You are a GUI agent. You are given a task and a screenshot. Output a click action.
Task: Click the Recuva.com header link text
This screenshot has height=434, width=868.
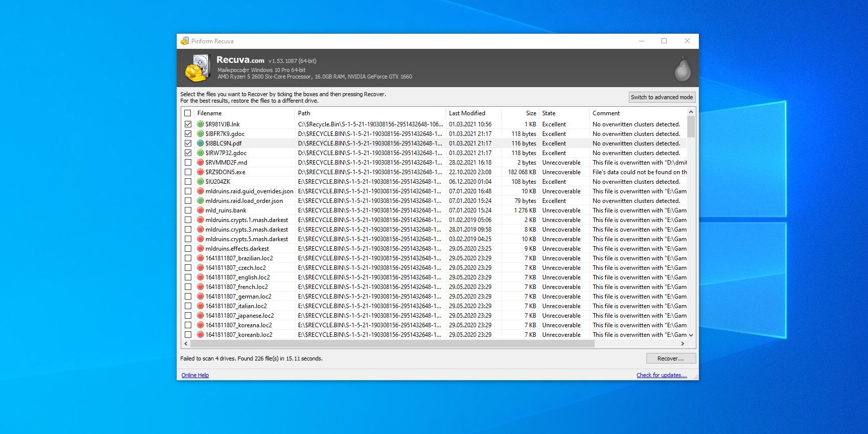(240, 60)
